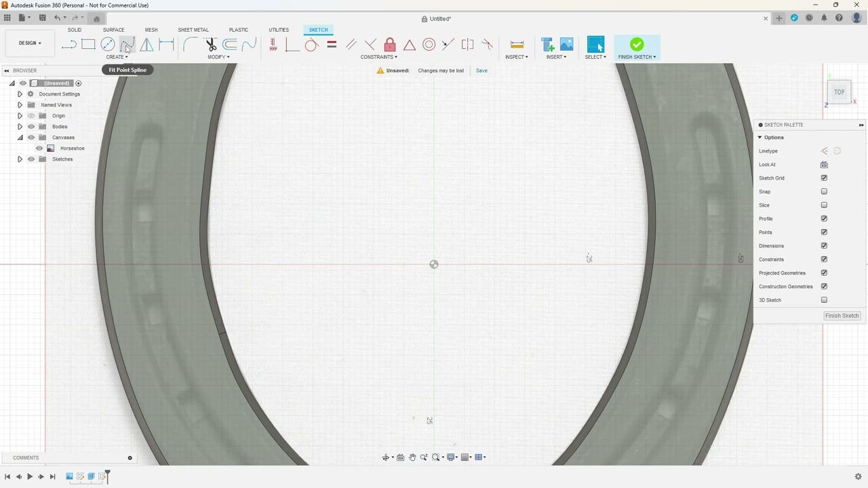The height and width of the screenshot is (488, 868).
Task: Switch to the SURFACE tab
Action: click(113, 30)
